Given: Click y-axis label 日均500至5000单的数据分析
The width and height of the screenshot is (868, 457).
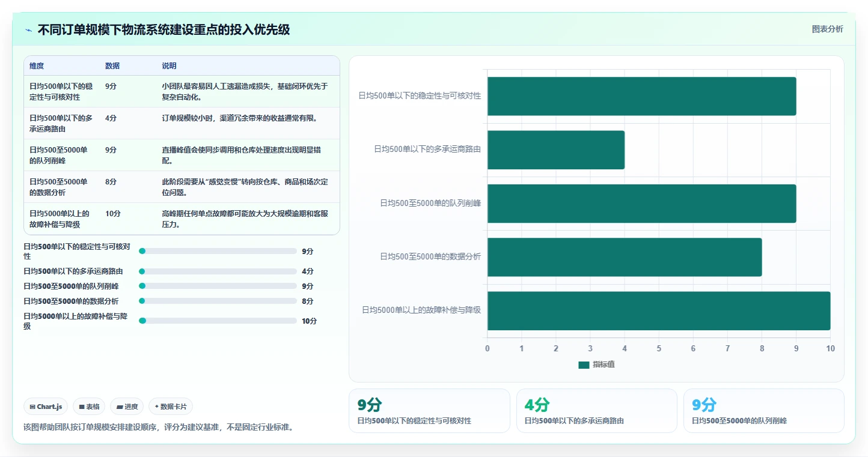Looking at the screenshot, I should click(x=430, y=256).
